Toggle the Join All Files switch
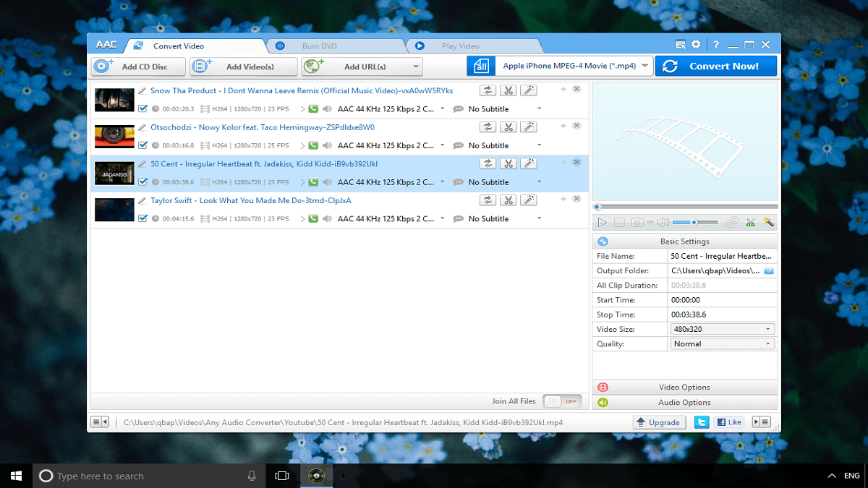The image size is (868, 488). 562,401
